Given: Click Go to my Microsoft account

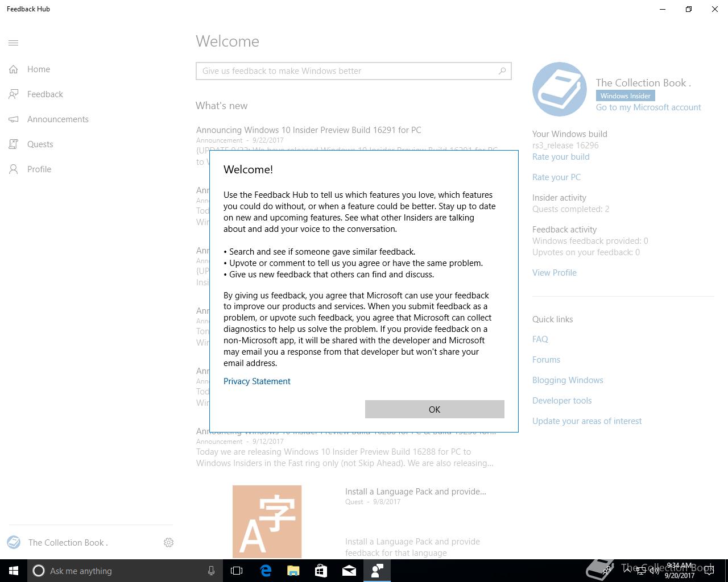Looking at the screenshot, I should pyautogui.click(x=648, y=107).
